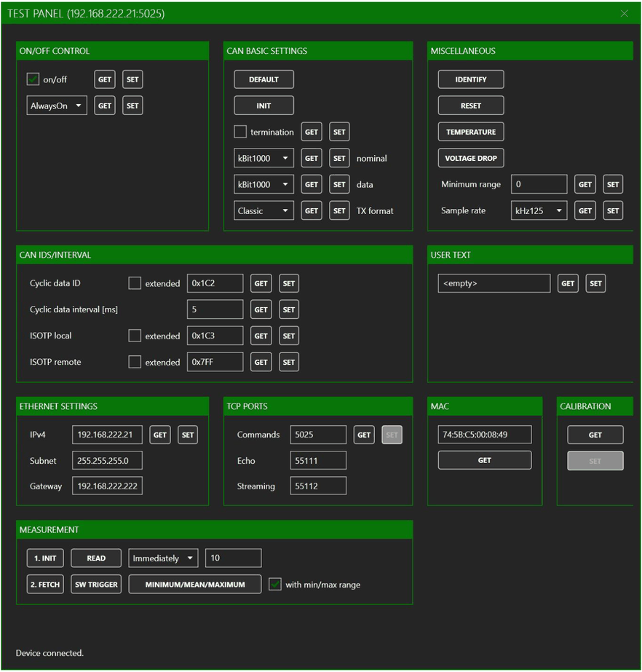Click the READ measurement button

96,558
